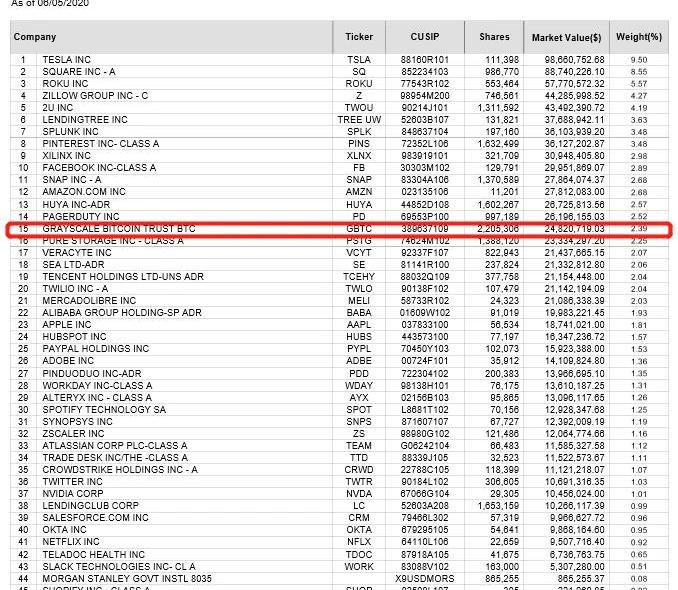Select TRADE DESK INC/THE -CLASS A name
This screenshot has height=590, width=678.
click(x=115, y=458)
